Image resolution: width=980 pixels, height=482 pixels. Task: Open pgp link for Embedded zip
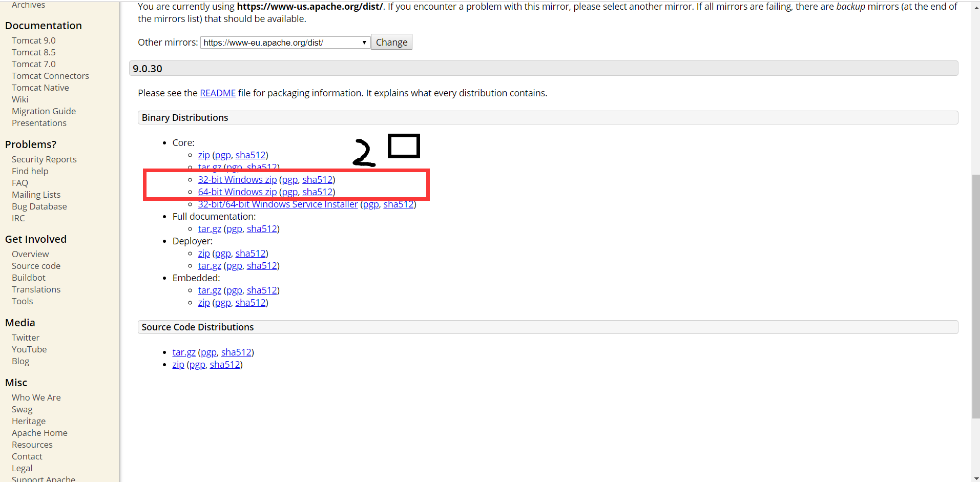click(x=223, y=302)
